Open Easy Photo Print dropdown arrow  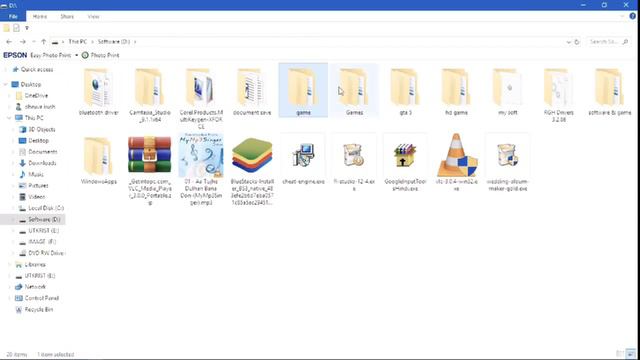tap(76, 55)
